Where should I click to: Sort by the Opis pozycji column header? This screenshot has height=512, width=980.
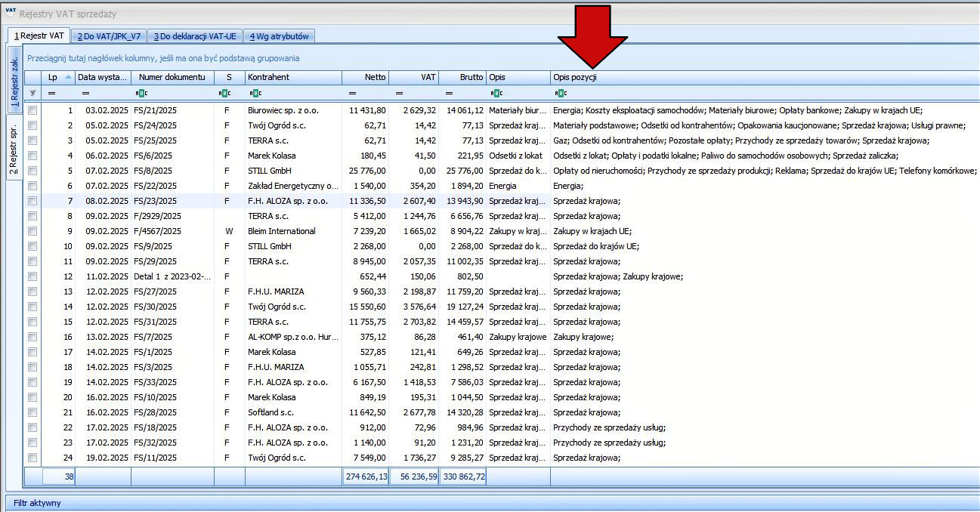(765, 77)
